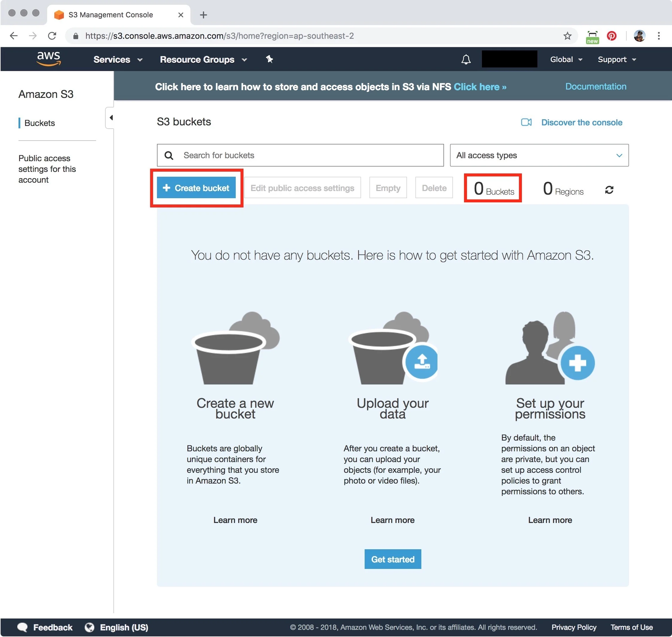
Task: Click Edit public access settings button
Action: pos(302,188)
